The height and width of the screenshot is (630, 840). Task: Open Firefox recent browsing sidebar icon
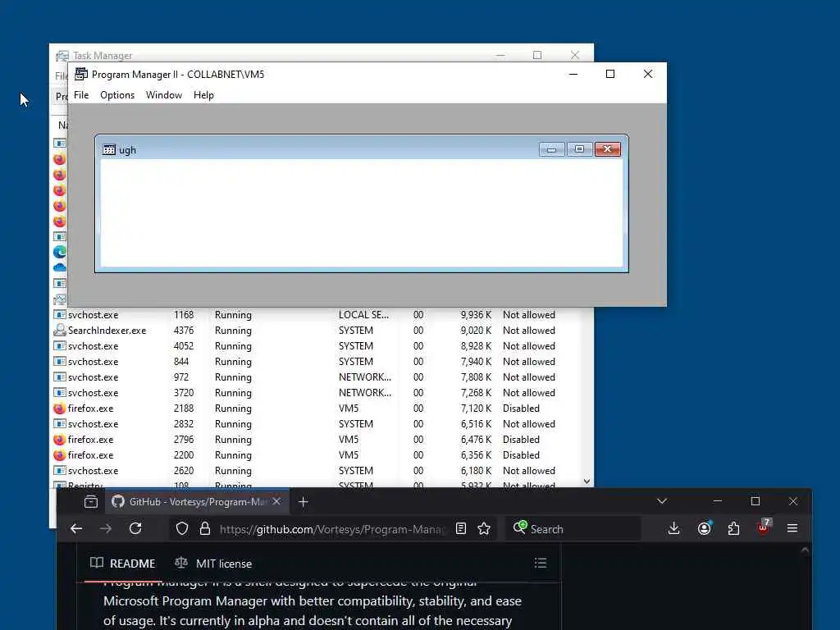click(x=91, y=502)
